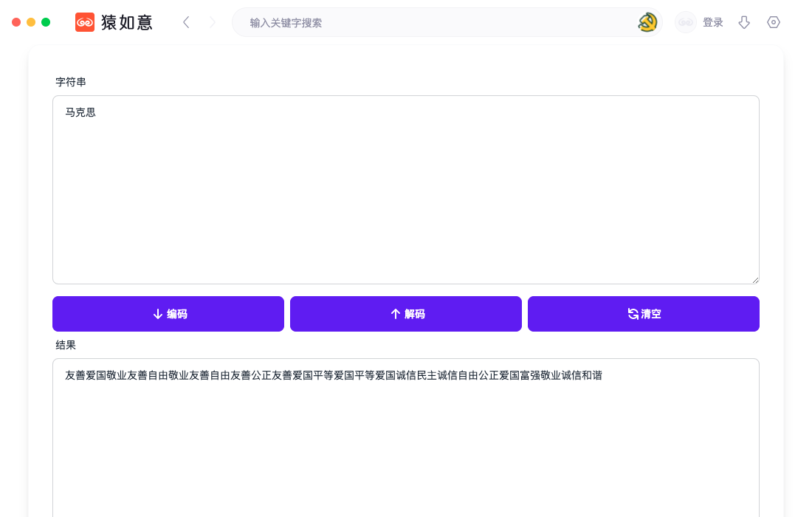Click the hammer-and-sickle emblem icon in the search bar
The image size is (812, 517).
tap(647, 22)
